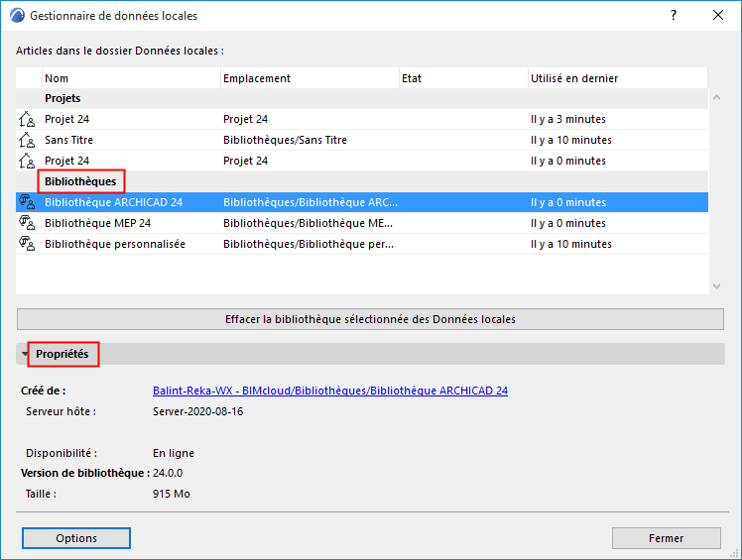Collapse the Propriétés panel with its triangle

click(24, 354)
